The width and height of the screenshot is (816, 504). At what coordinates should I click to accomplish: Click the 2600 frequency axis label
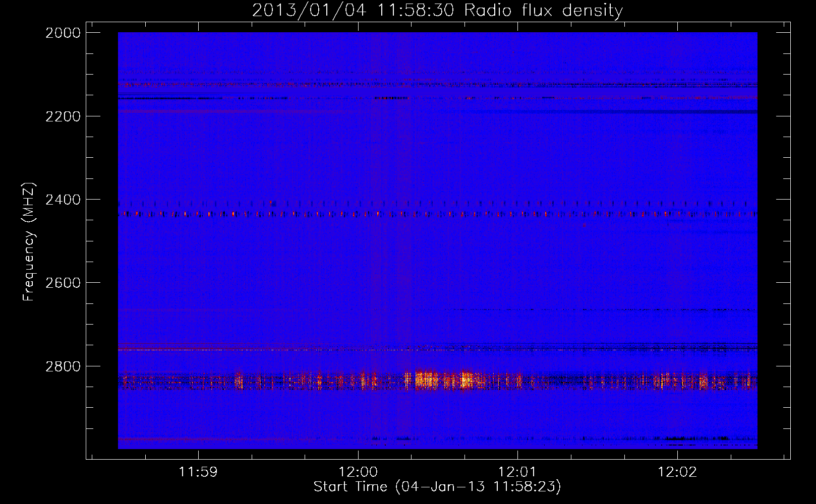click(63, 283)
